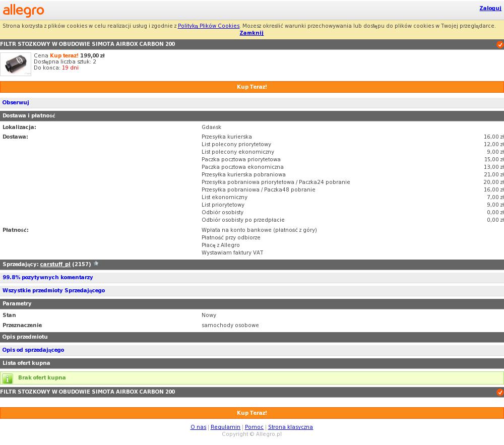Click Dostępna liczba sztuk: 2 text
The height and width of the screenshot is (445, 504).
click(65, 61)
